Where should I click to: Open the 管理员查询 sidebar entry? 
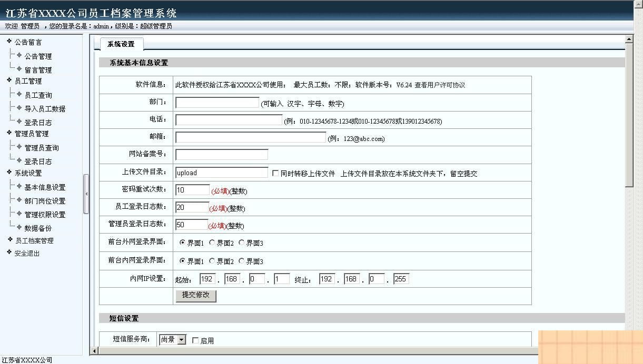[43, 147]
